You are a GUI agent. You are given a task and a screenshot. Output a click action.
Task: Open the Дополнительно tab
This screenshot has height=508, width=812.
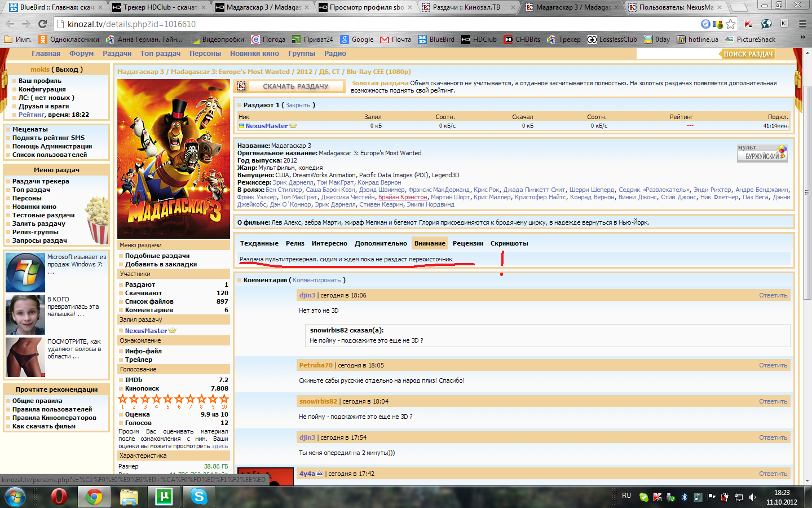[x=381, y=243]
